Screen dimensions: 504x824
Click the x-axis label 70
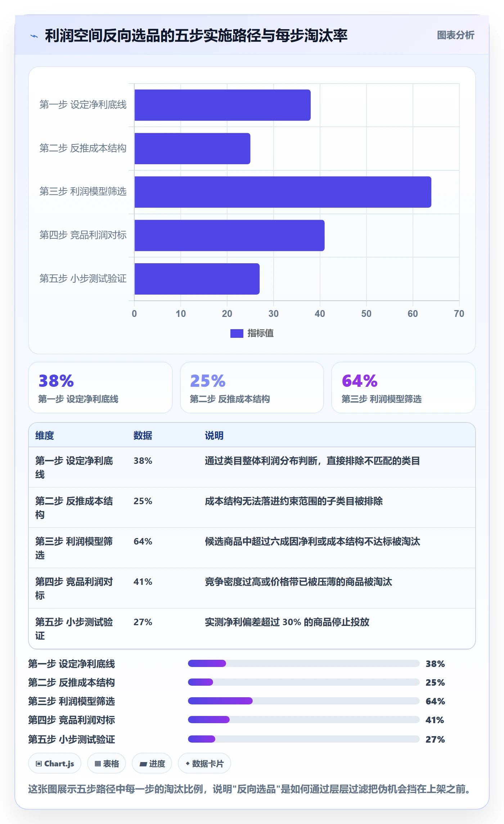pyautogui.click(x=459, y=314)
